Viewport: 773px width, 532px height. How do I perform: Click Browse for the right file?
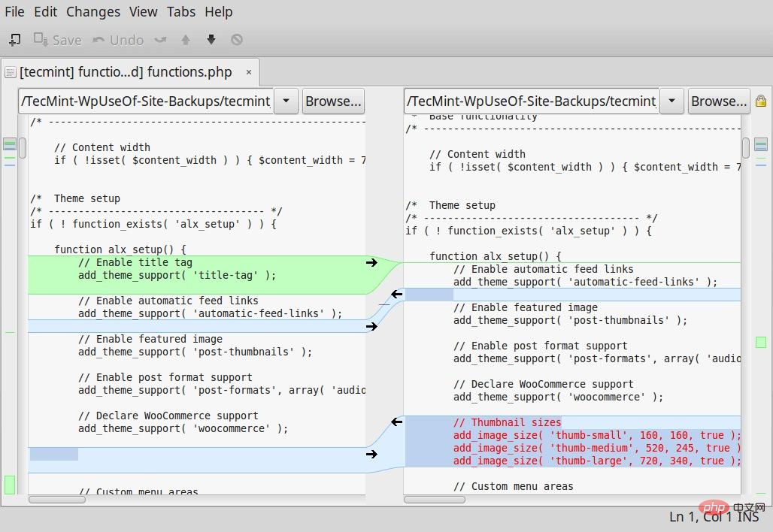click(x=719, y=101)
